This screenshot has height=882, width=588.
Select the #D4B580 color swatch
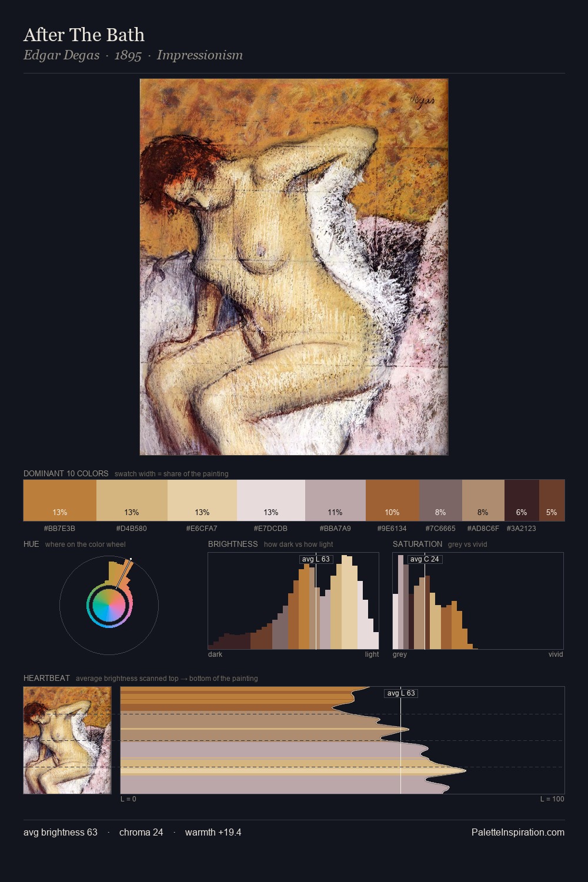132,500
